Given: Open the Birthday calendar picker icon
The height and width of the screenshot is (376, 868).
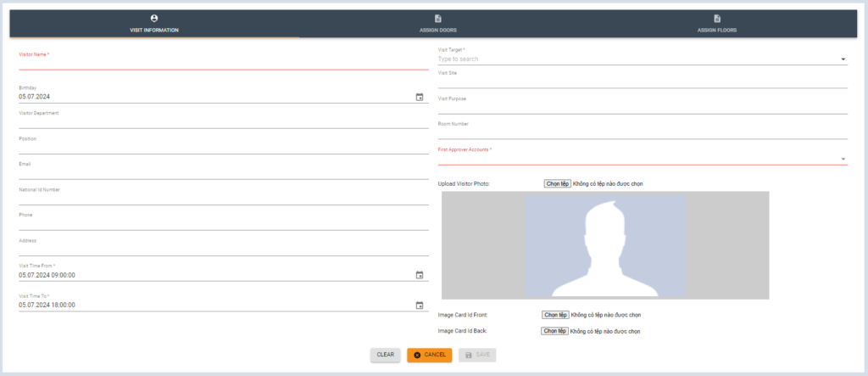Looking at the screenshot, I should tap(419, 97).
